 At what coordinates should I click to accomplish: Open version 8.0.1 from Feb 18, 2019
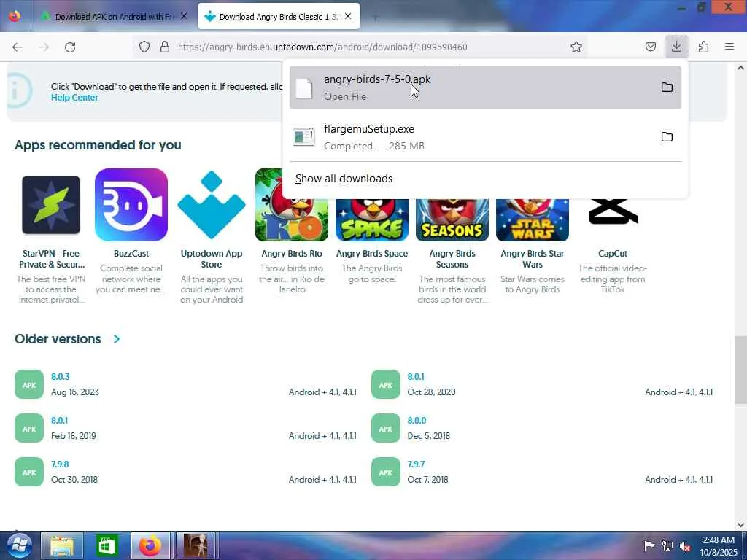point(60,421)
